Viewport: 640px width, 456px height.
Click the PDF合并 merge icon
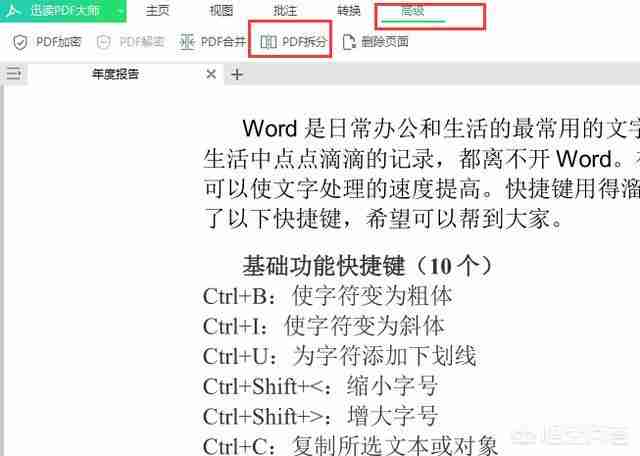tap(187, 42)
